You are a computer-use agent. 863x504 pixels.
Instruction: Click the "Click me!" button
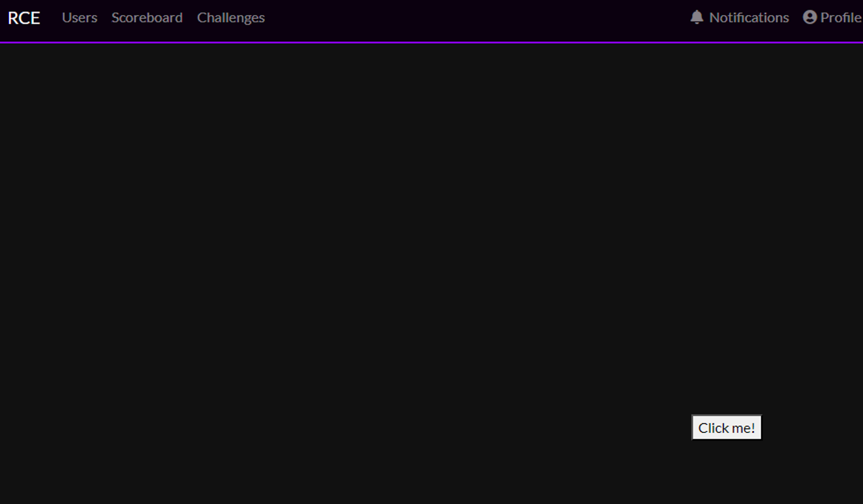coord(727,427)
